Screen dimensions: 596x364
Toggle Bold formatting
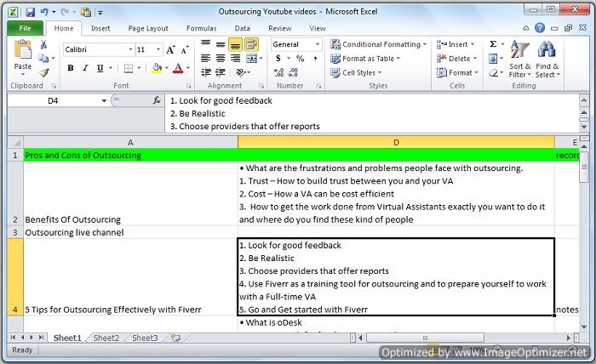[71, 68]
